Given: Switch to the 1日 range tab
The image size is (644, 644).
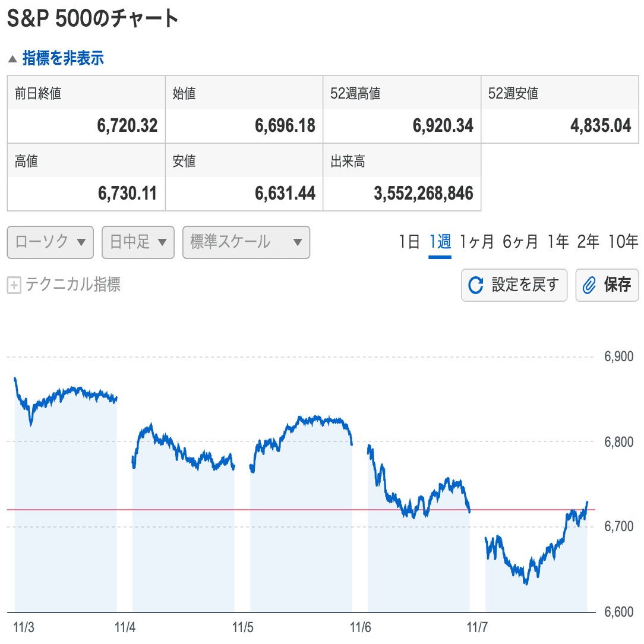Looking at the screenshot, I should 409,242.
